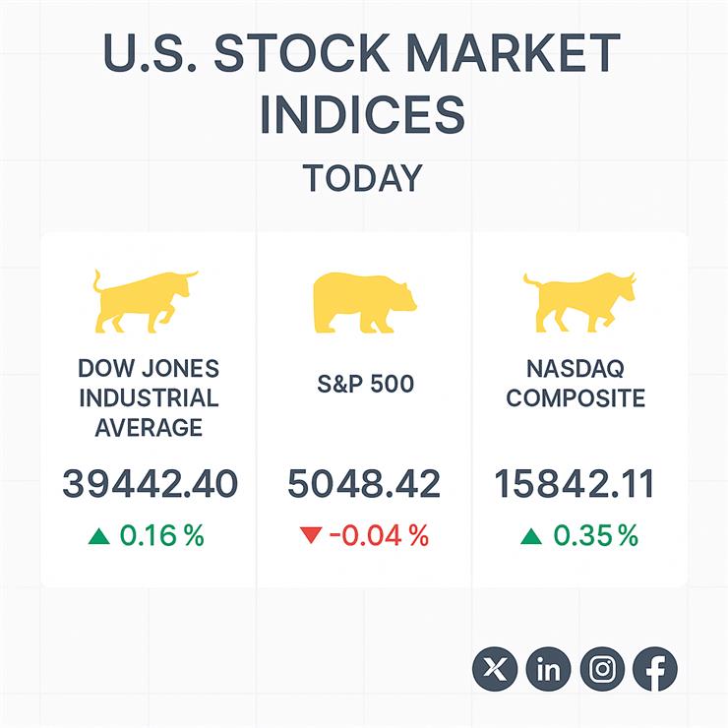Click the Nasdaq Composite bull icon
728x728 pixels.
pos(578,302)
